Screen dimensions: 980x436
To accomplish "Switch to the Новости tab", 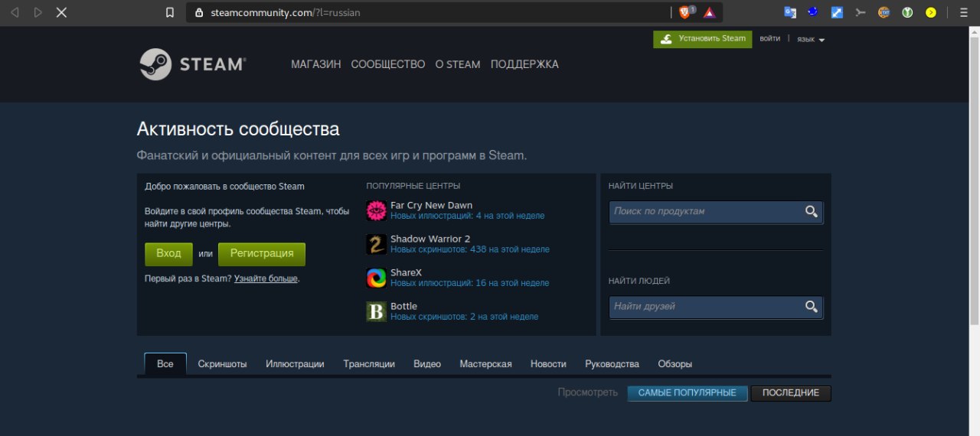I will pos(548,364).
